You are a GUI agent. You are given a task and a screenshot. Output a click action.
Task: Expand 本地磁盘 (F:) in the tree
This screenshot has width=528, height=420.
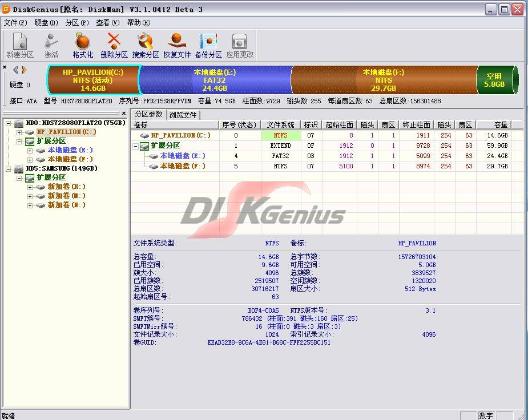coord(30,160)
